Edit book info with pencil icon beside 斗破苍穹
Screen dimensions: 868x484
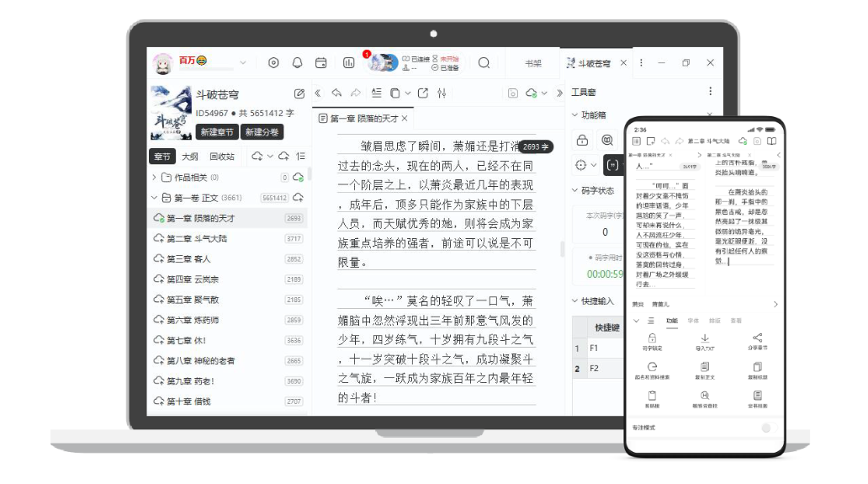(x=299, y=93)
